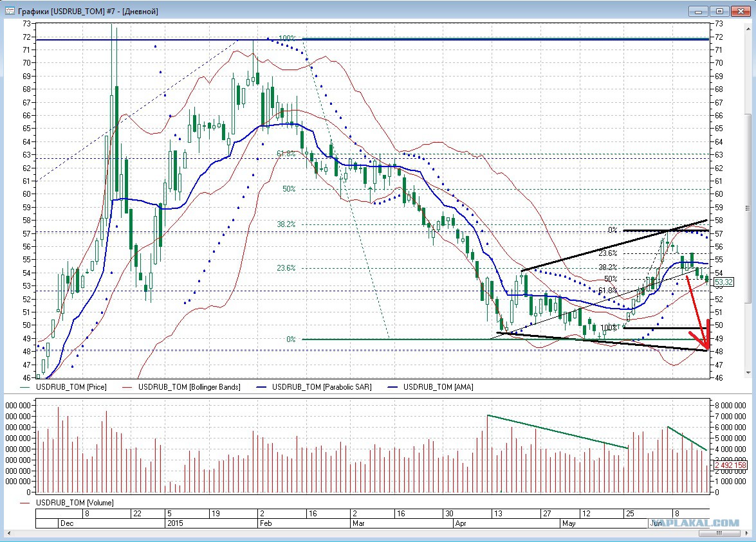Select the USDRUB_TOM [AMA] legend entry
This screenshot has height=542, width=756.
coord(438,387)
